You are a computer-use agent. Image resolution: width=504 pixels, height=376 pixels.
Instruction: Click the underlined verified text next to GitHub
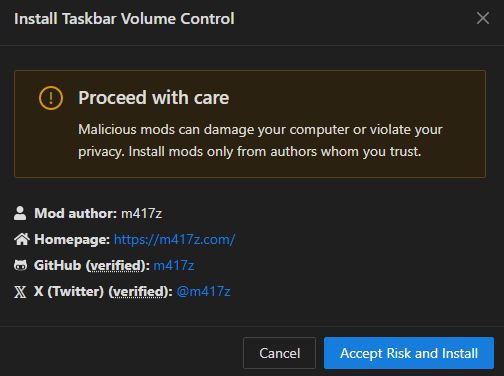[117, 266]
